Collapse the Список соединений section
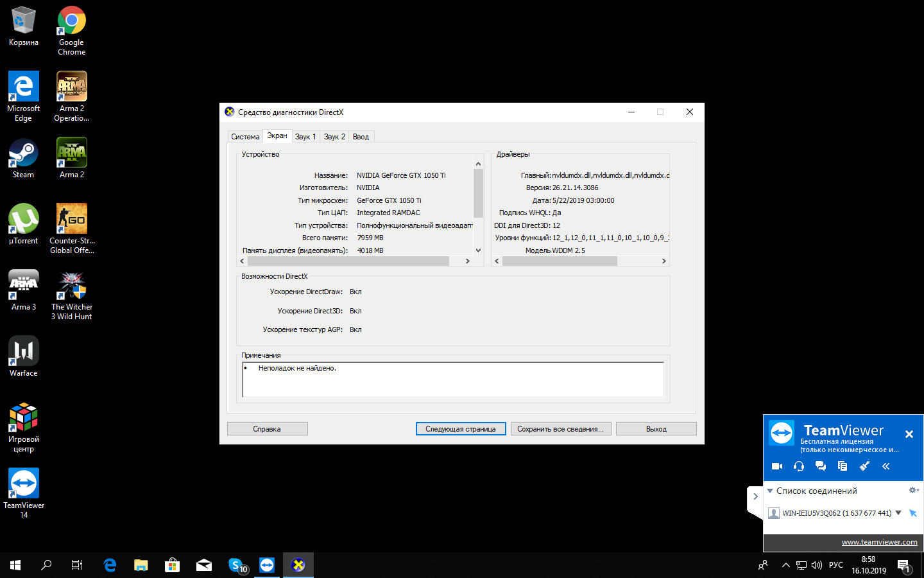The height and width of the screenshot is (578, 924). (770, 491)
